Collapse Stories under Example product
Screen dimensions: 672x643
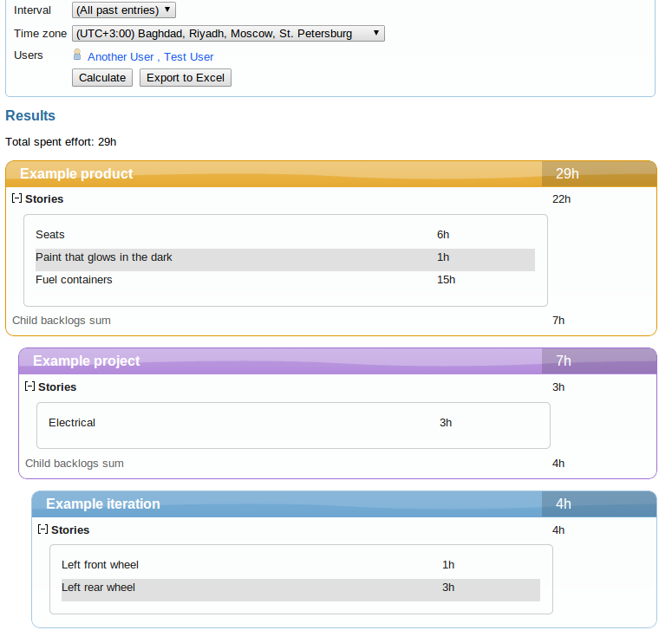pyautogui.click(x=16, y=198)
